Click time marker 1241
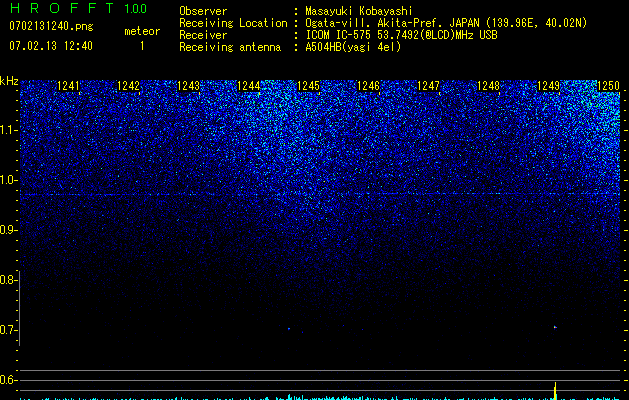The width and height of the screenshot is (629, 400). pyautogui.click(x=69, y=86)
